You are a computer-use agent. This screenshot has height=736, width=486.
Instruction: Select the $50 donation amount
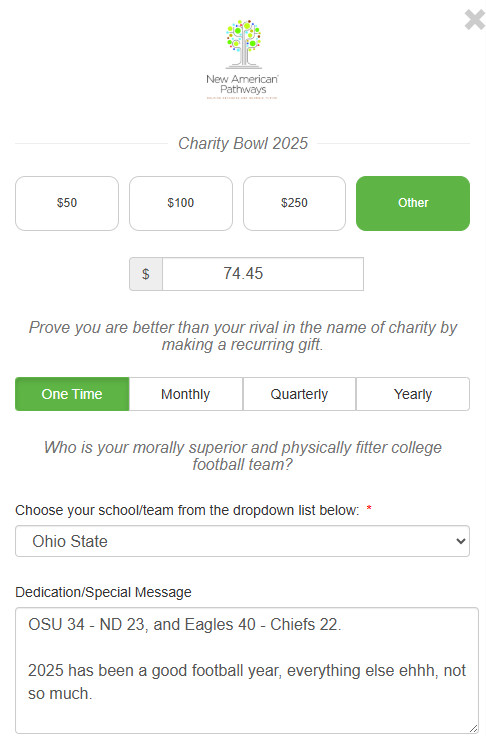67,203
